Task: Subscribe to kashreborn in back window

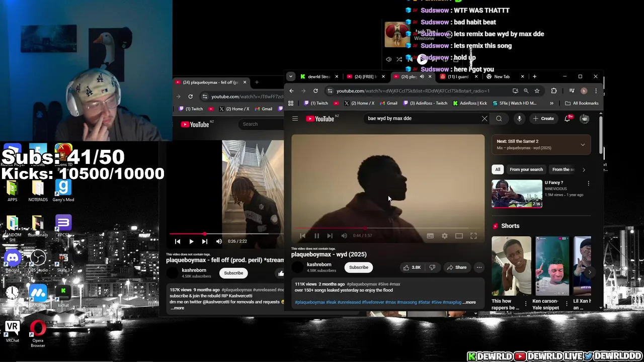Action: (x=233, y=273)
